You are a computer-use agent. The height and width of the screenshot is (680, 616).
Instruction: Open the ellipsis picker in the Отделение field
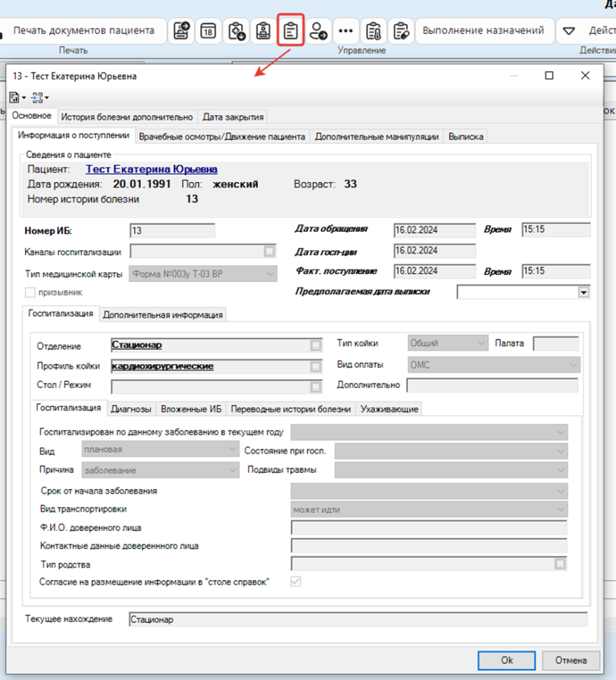click(x=316, y=345)
